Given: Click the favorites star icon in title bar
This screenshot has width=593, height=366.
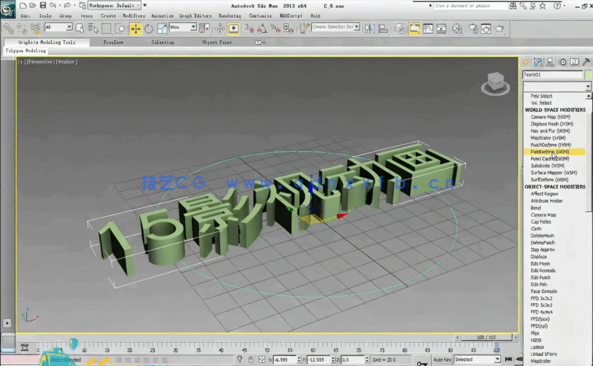Looking at the screenshot, I should [543, 6].
